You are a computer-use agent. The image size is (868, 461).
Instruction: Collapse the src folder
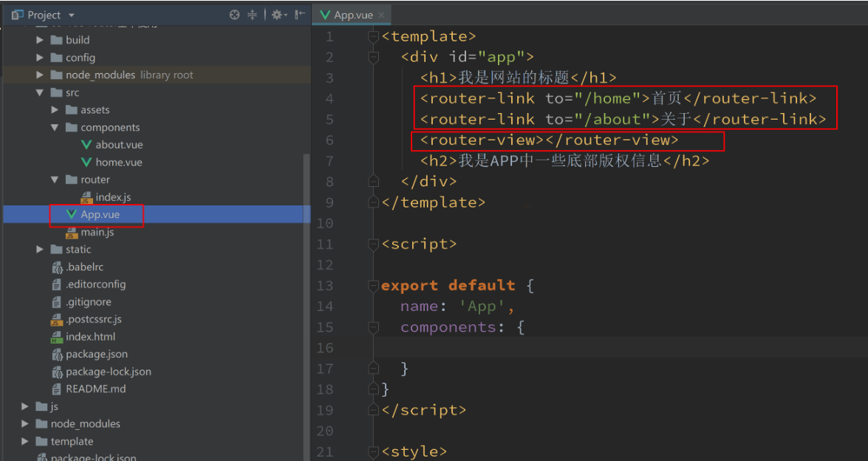click(x=40, y=92)
